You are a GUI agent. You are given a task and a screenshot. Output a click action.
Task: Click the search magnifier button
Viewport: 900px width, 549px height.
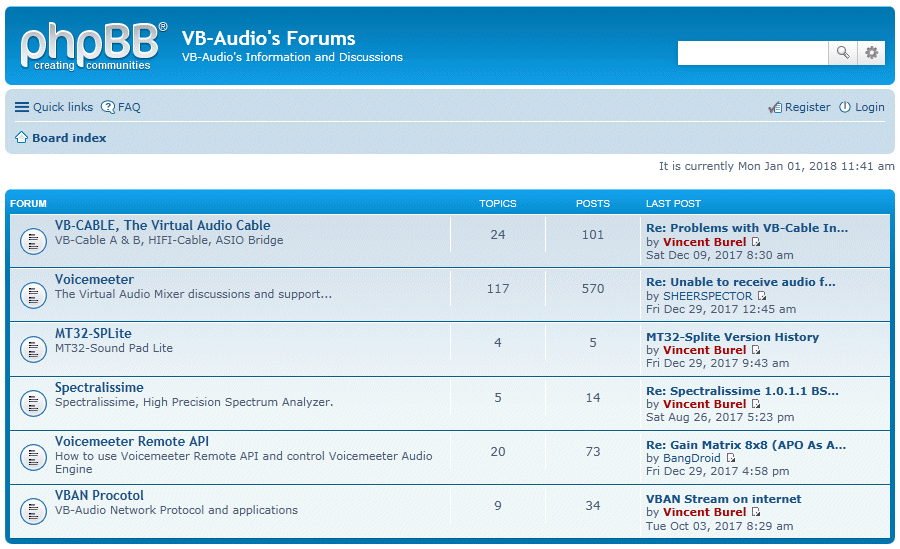[843, 53]
